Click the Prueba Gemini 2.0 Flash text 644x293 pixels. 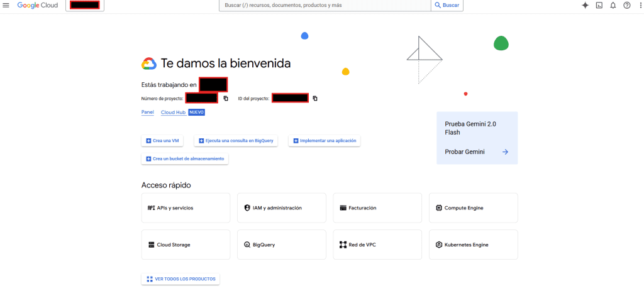[470, 128]
